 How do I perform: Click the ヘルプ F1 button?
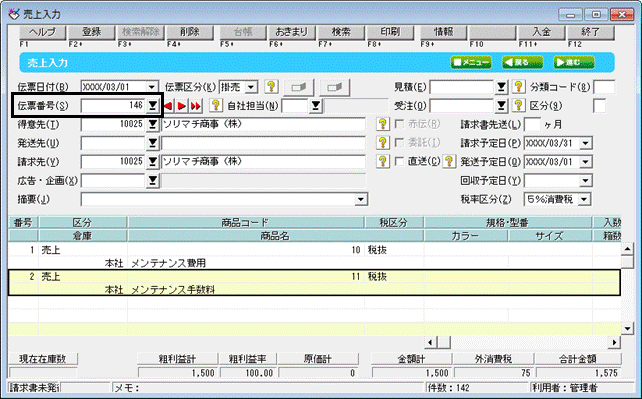point(43,32)
